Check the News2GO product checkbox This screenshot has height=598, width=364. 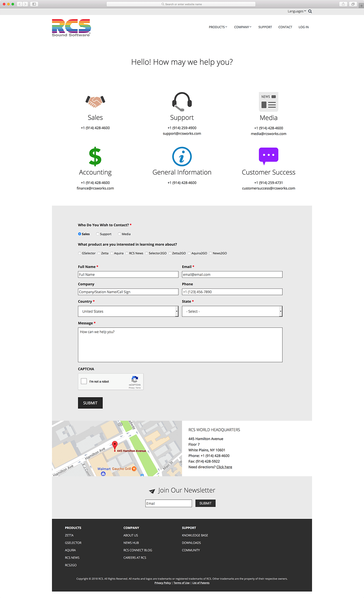(211, 253)
